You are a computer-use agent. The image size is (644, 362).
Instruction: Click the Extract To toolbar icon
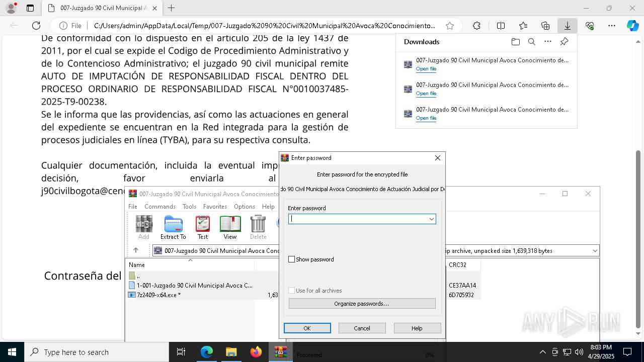point(173,227)
